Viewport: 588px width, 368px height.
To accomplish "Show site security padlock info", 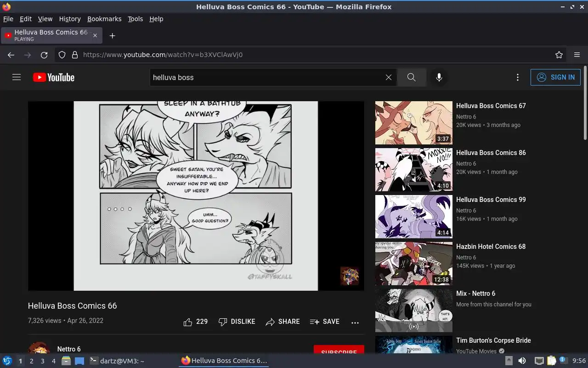I will (x=75, y=55).
